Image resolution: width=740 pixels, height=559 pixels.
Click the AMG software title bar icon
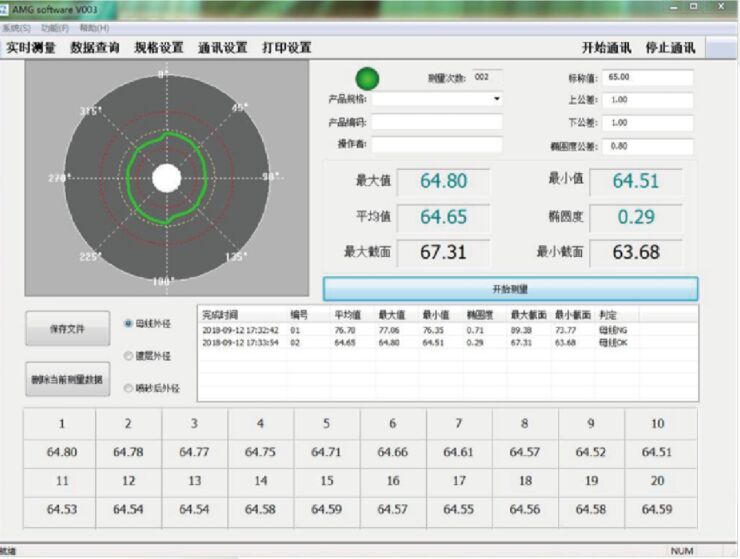(x=6, y=8)
